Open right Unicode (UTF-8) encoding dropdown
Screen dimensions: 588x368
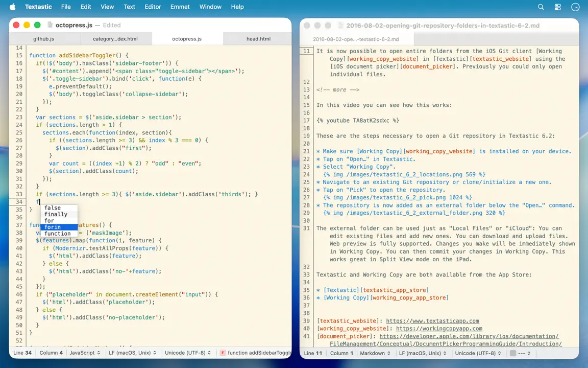(x=478, y=353)
